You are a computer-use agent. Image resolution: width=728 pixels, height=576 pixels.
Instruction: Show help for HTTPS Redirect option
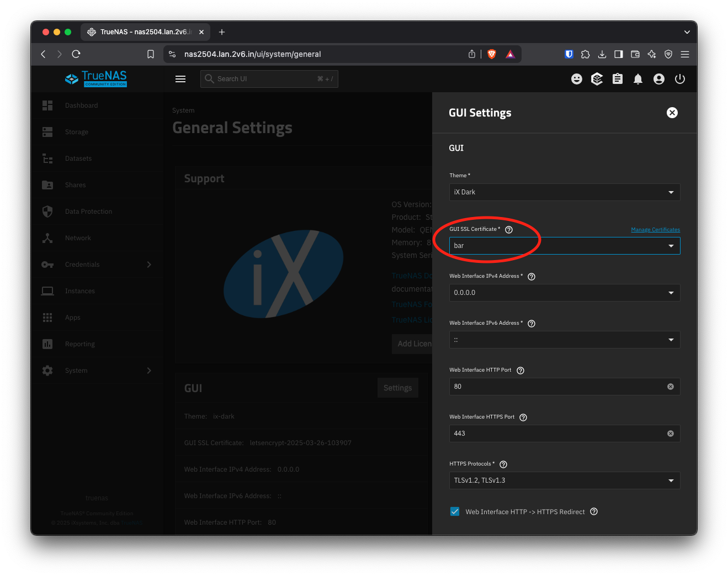594,512
